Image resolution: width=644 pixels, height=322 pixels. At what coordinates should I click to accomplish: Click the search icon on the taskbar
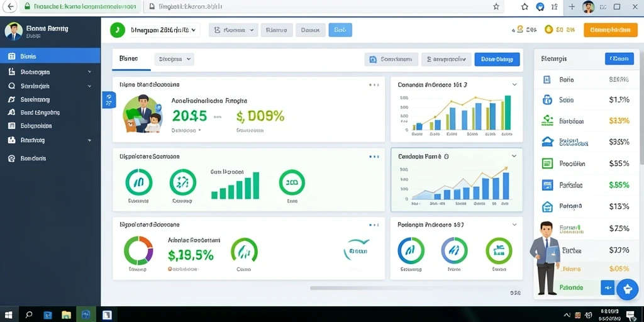point(29,315)
